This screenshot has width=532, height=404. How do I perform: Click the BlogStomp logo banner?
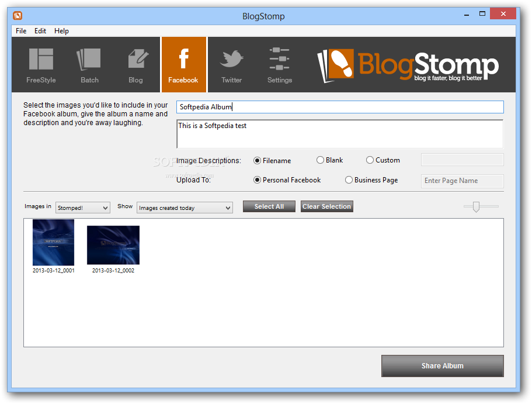point(408,65)
